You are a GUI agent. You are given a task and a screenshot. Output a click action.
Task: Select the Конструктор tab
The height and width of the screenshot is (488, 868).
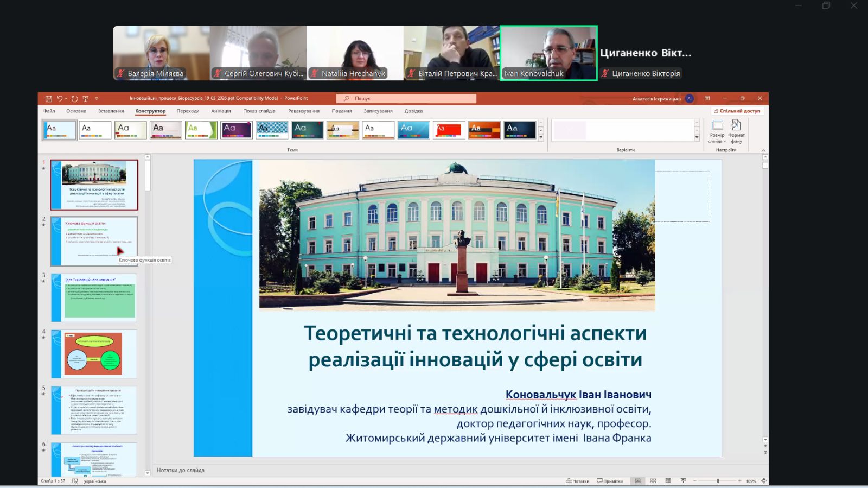(150, 111)
